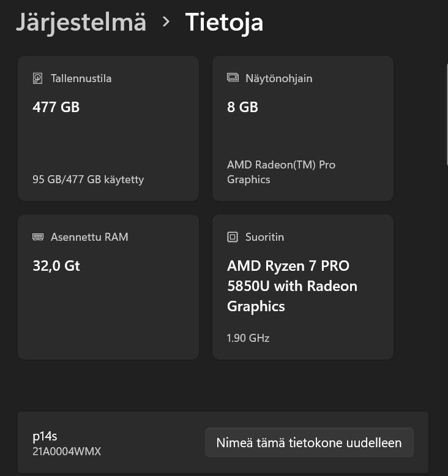Viewport: 448px width, 476px height.
Task: Open the Näytönohjain graphics card tile
Action: tap(302, 135)
